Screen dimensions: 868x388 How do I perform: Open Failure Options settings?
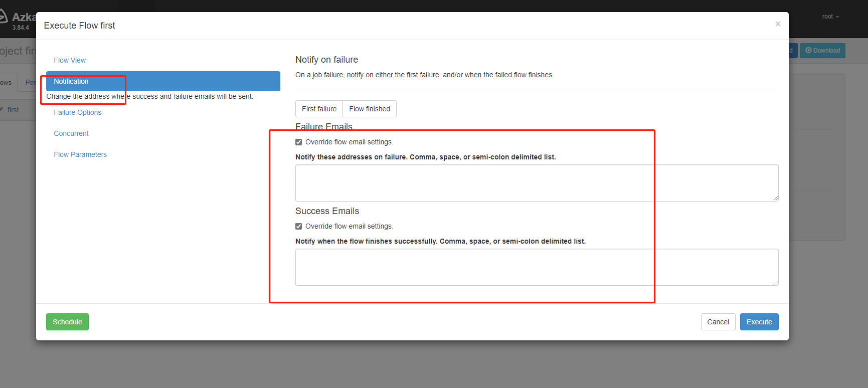(x=78, y=112)
